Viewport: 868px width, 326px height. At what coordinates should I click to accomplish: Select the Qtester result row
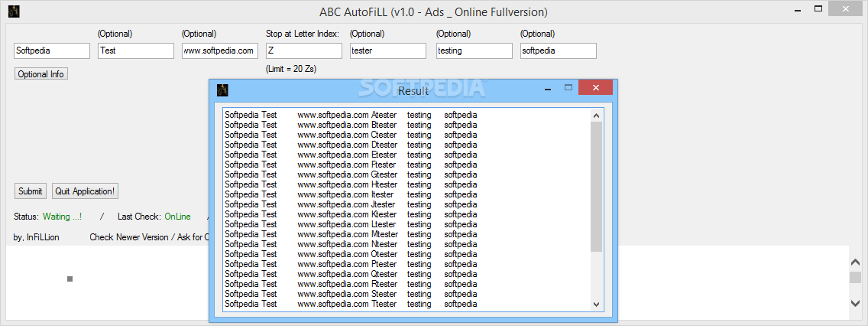(351, 274)
